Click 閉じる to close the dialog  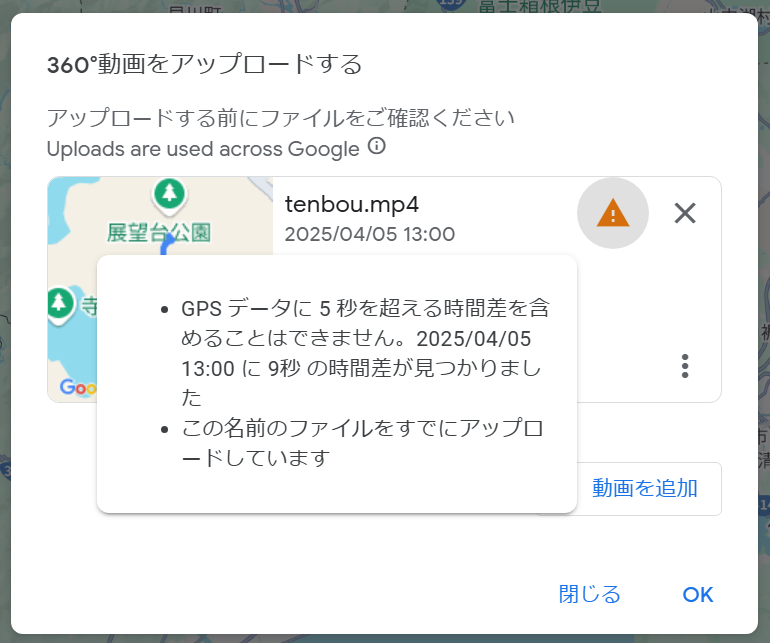(x=589, y=594)
